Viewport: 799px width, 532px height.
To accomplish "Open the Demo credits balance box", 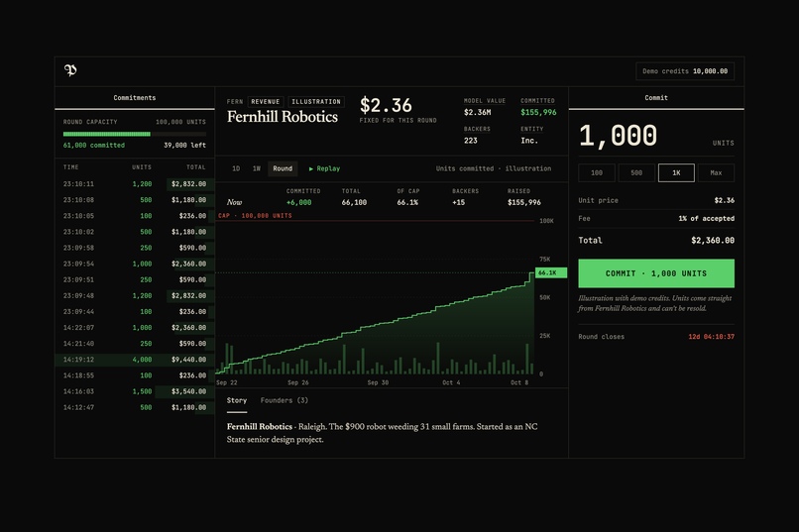I will point(685,71).
